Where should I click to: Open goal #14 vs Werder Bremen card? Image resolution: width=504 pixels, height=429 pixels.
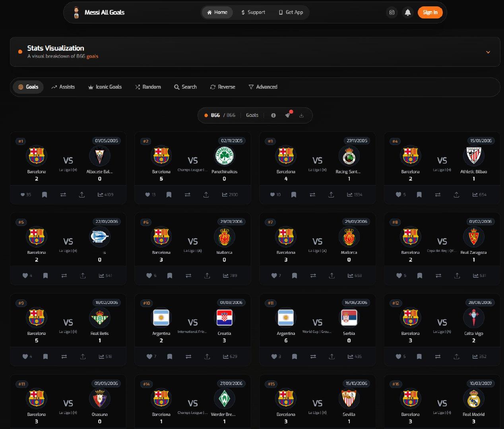coord(193,401)
